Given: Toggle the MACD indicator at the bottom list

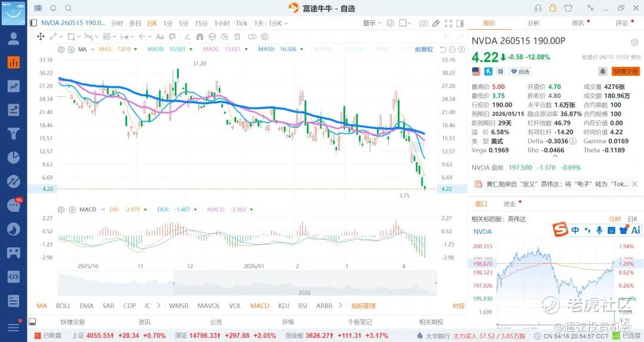Looking at the screenshot, I should click(x=259, y=306).
